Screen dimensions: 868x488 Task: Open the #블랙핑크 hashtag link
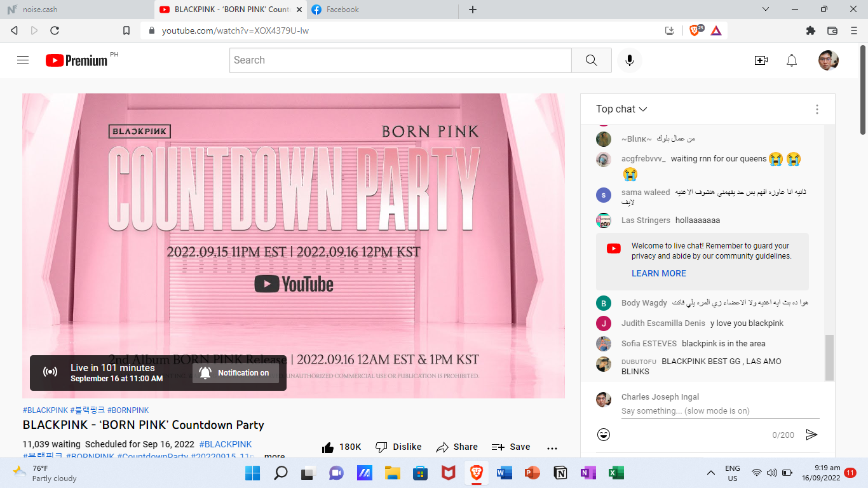click(88, 410)
